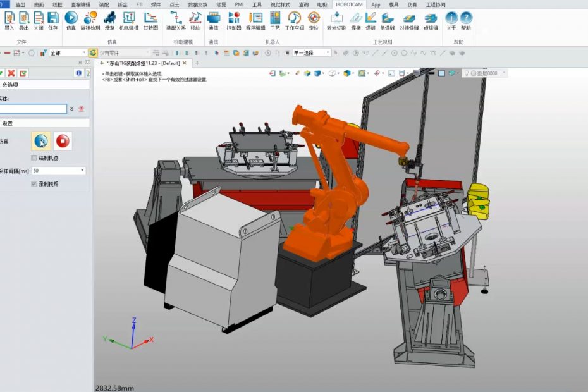Open the 全部 filter dropdown
Image resolution: width=588 pixels, height=392 pixels.
pyautogui.click(x=83, y=53)
